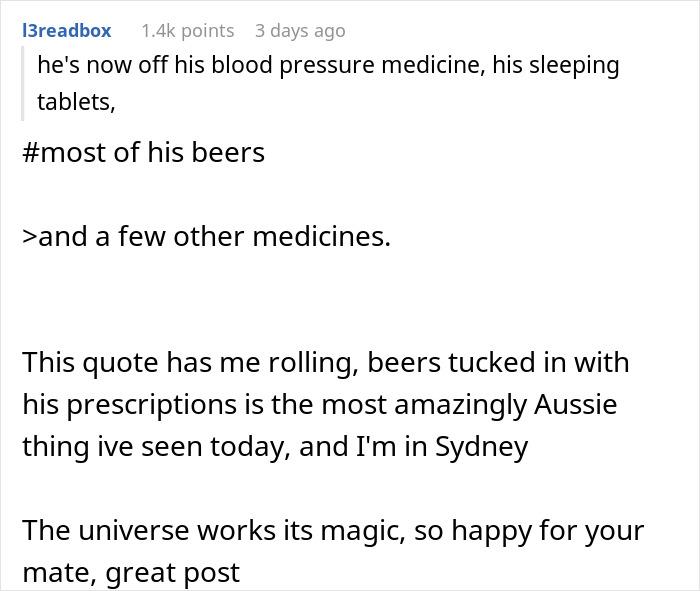Click the 1.4k points score

click(187, 31)
